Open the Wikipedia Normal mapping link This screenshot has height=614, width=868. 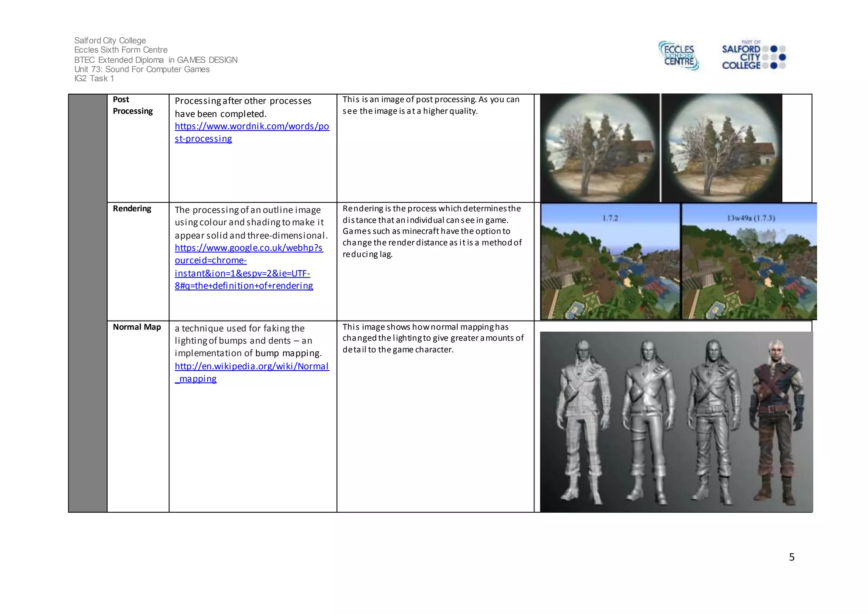pyautogui.click(x=252, y=372)
